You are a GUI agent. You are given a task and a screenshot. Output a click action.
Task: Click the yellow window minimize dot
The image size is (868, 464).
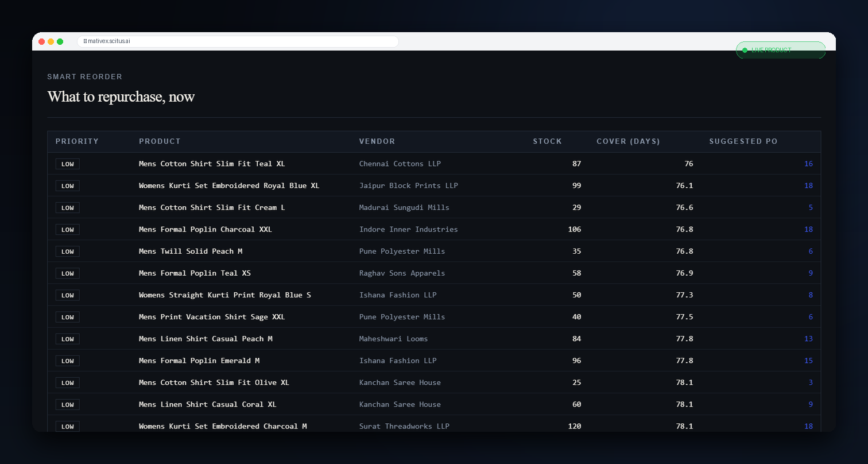[x=51, y=41]
